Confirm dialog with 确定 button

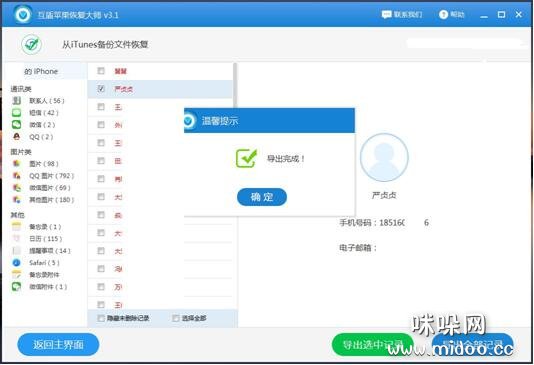[x=262, y=197]
